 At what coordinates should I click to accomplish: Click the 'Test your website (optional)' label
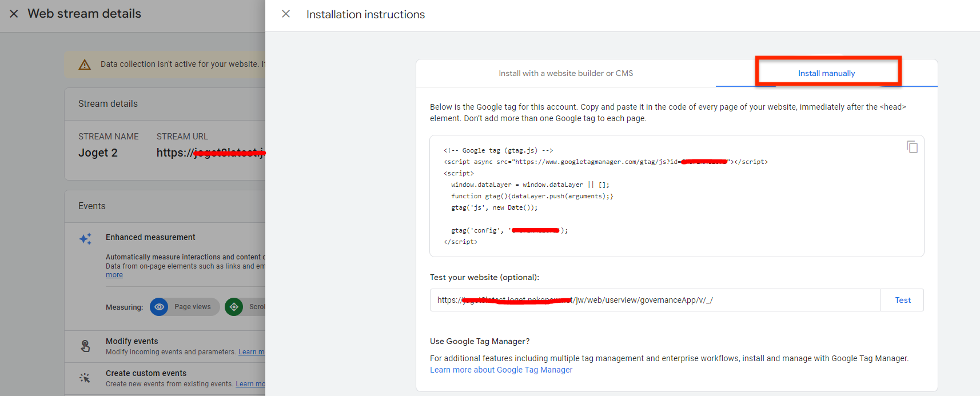click(x=484, y=277)
